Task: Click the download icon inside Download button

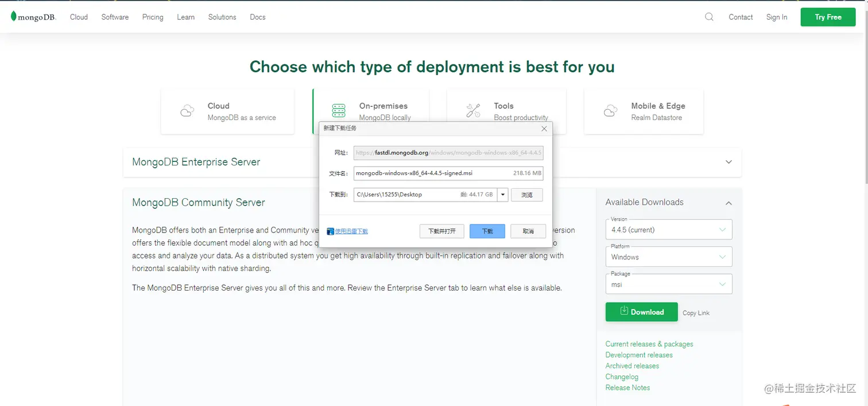Action: [x=624, y=311]
